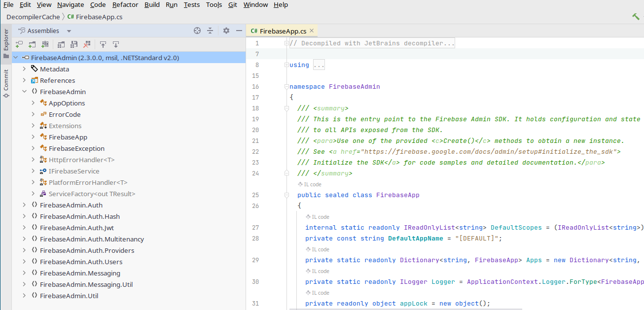This screenshot has height=310, width=644.
Task: Collapse the FirebaseAdmin namespace node
Action: coord(24,92)
